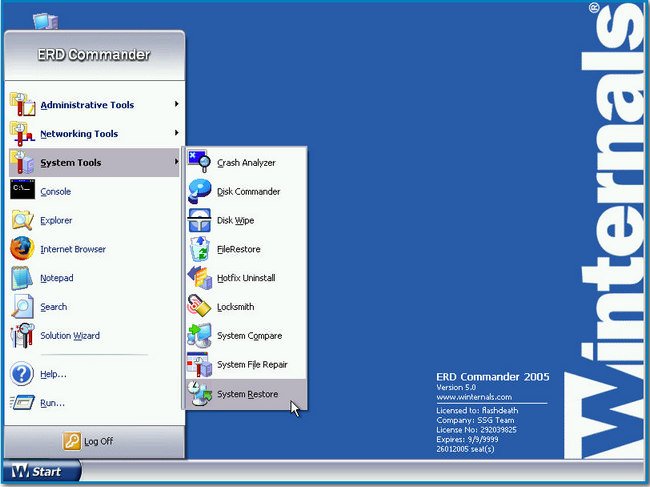The height and width of the screenshot is (487, 650).
Task: Click the System Tools submenu arrow
Action: pyautogui.click(x=177, y=162)
